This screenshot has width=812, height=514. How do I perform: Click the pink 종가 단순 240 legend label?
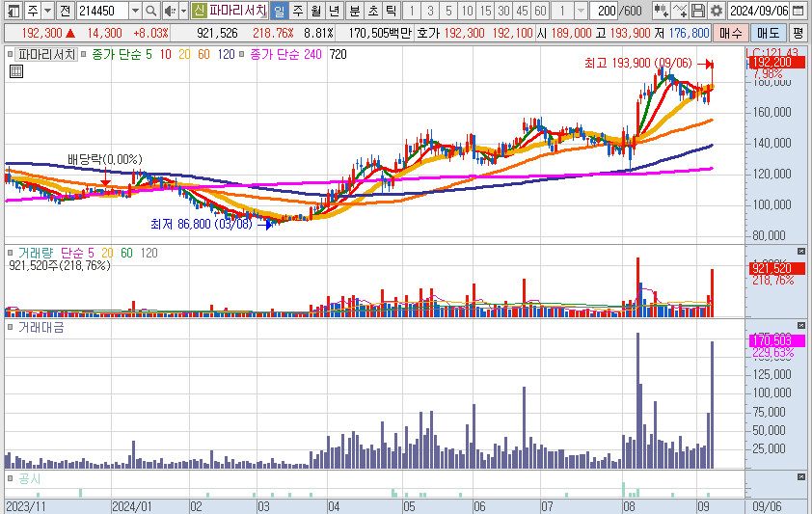click(284, 55)
